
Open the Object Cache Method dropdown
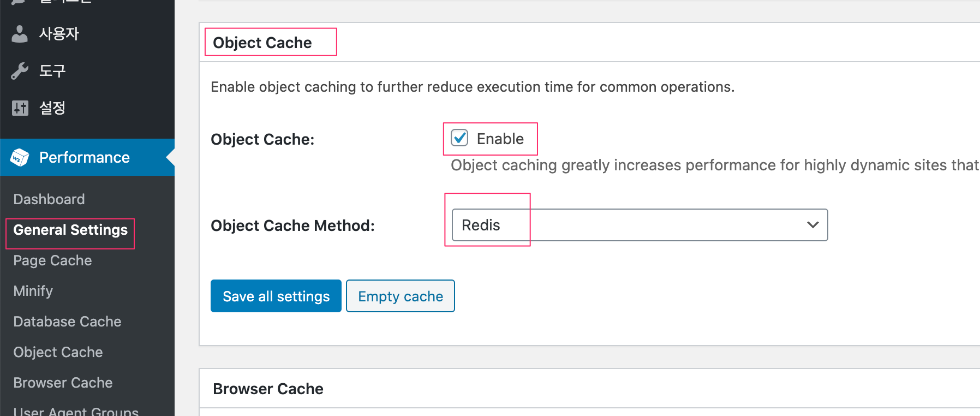pyautogui.click(x=639, y=225)
